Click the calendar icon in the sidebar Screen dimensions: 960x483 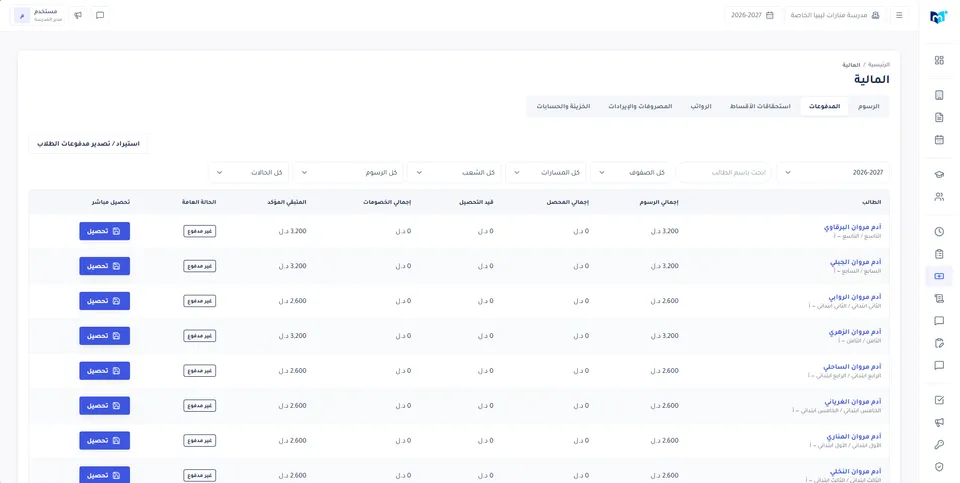click(939, 140)
